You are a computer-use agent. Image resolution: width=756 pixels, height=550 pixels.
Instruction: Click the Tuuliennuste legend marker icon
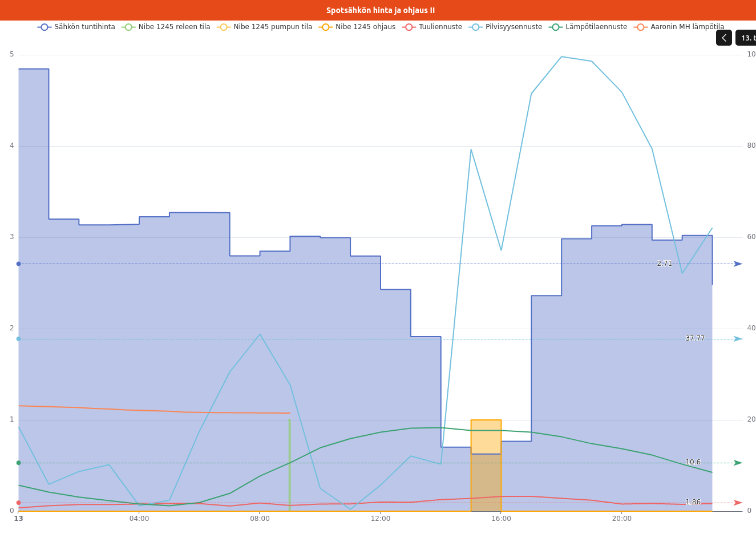click(x=409, y=27)
